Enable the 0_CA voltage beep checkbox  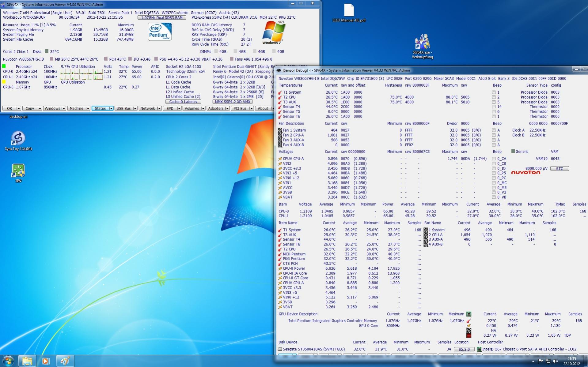(494, 159)
